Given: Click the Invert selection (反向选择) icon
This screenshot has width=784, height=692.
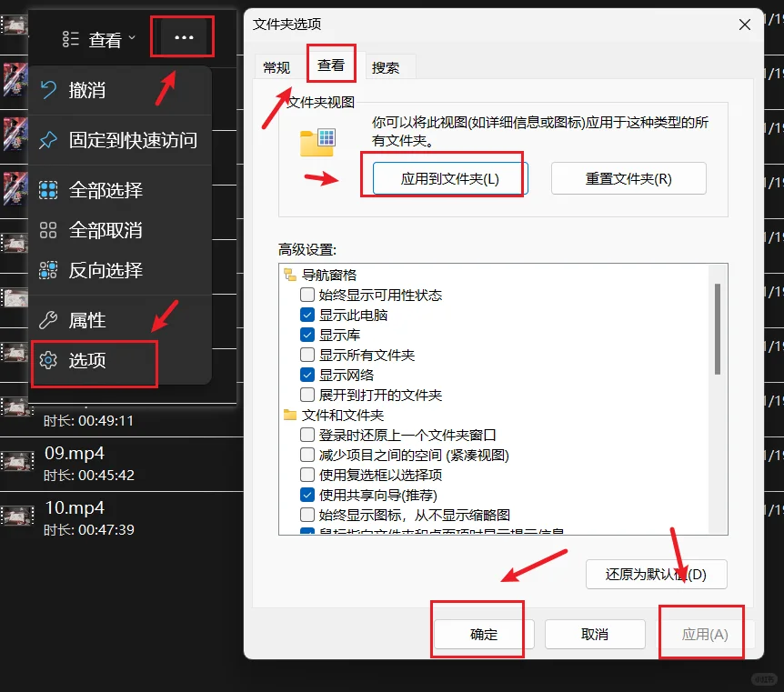Looking at the screenshot, I should 48,270.
